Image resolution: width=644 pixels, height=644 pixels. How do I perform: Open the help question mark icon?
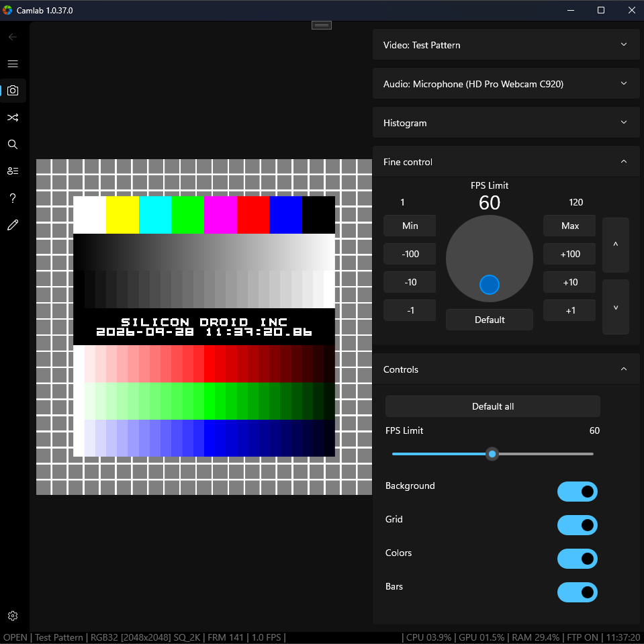point(13,198)
